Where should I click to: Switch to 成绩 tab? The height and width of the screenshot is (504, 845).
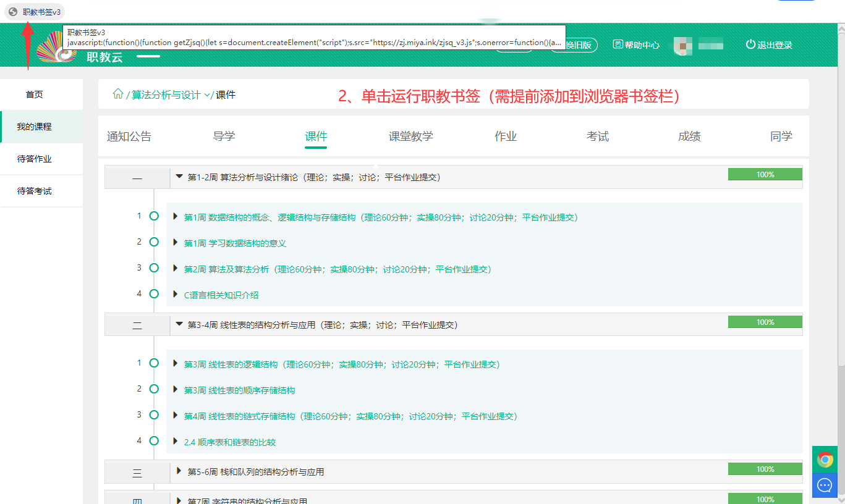point(689,136)
